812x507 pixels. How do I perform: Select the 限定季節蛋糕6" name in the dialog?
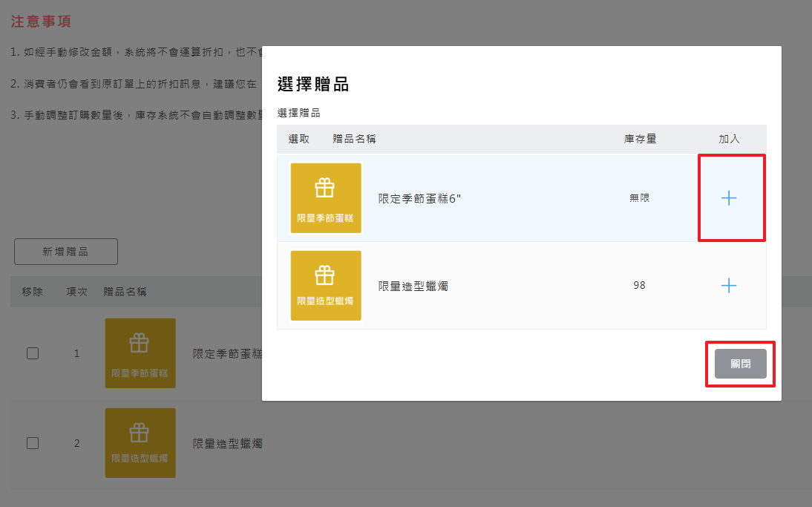pos(419,198)
